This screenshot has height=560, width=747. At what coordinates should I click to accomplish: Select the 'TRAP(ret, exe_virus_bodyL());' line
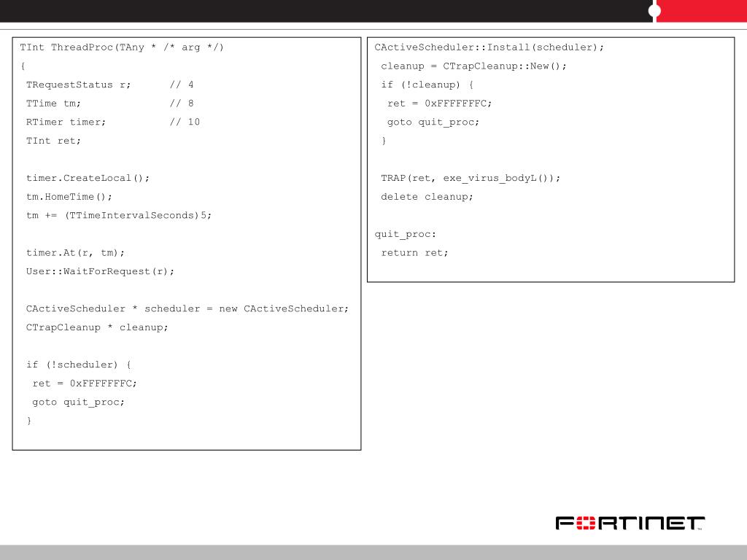click(x=471, y=178)
